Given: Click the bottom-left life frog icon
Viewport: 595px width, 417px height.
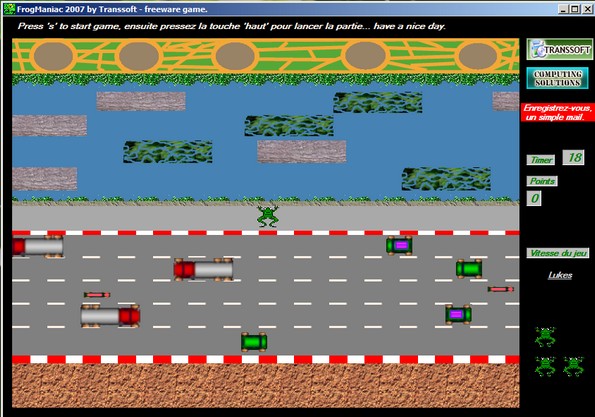Looking at the screenshot, I should 545,366.
